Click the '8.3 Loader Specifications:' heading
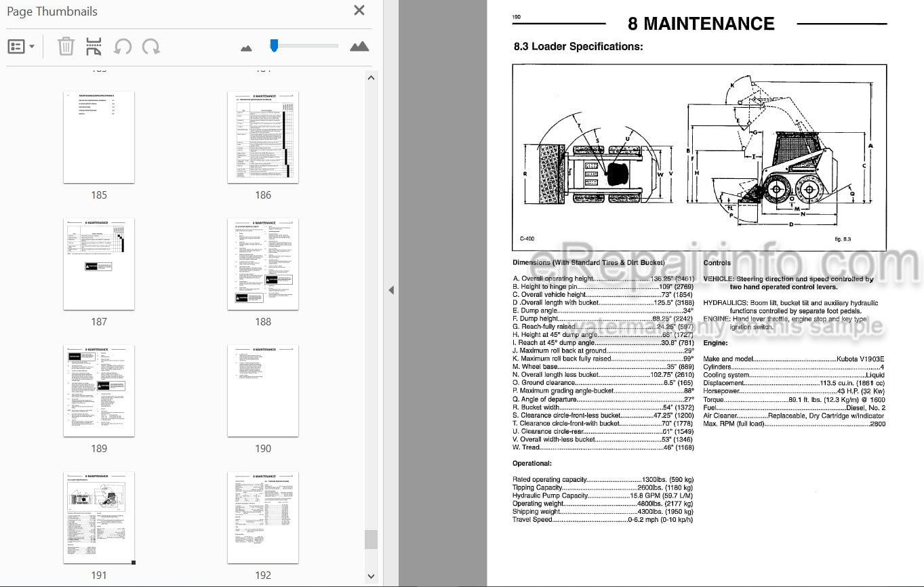This screenshot has height=587, width=924. 578,47
